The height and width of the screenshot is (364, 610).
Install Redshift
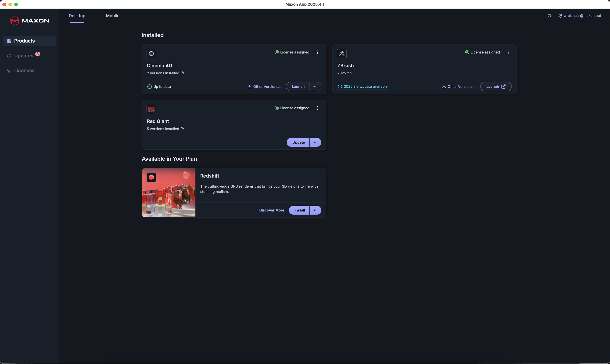coord(299,210)
